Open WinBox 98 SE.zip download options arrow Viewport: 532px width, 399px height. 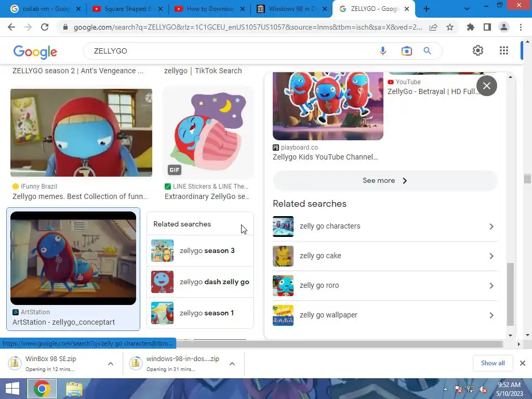[x=111, y=364]
